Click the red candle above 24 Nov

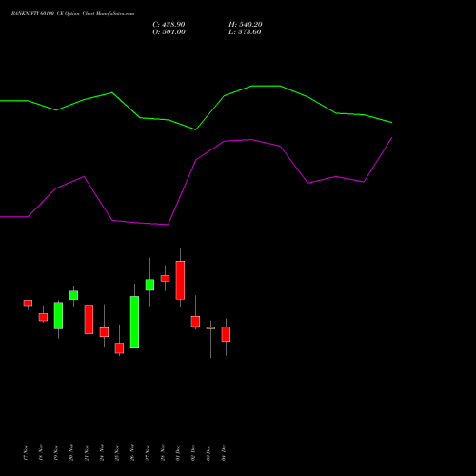(104, 332)
